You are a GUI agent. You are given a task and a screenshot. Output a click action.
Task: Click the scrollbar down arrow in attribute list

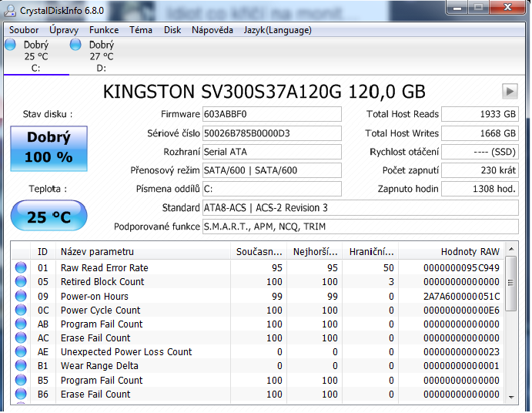[x=511, y=397]
